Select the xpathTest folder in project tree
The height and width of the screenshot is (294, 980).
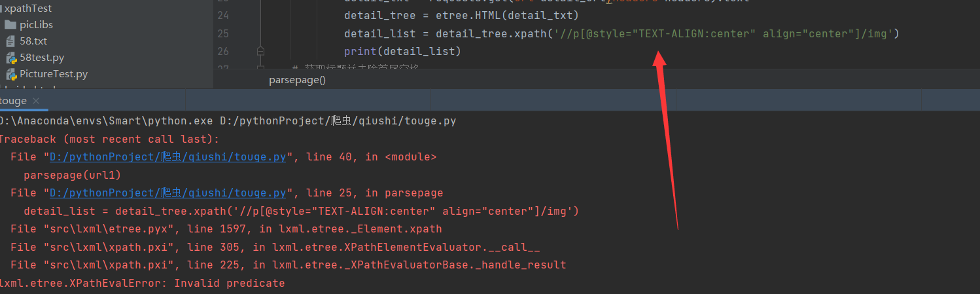[x=27, y=9]
